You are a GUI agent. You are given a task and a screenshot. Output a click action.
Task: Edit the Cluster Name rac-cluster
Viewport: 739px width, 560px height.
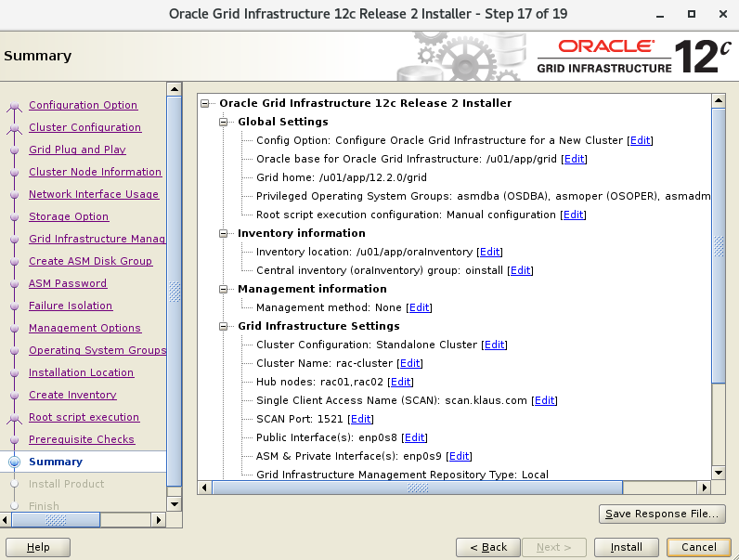click(409, 363)
